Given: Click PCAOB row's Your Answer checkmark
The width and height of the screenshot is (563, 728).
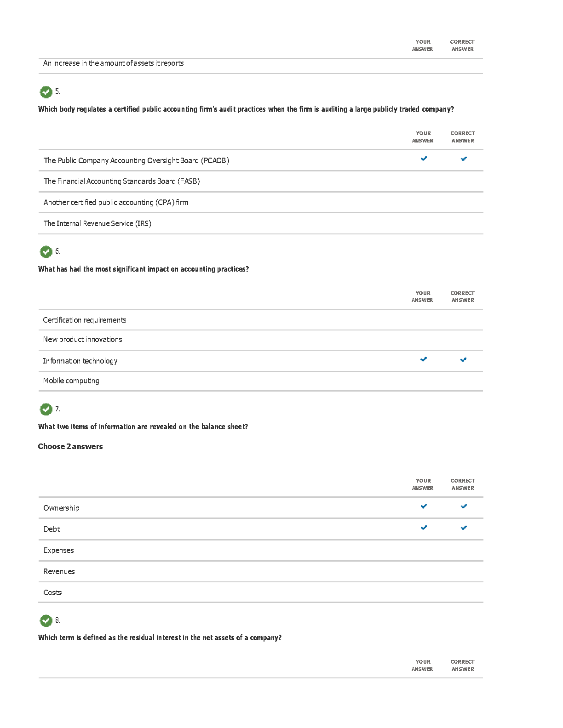Looking at the screenshot, I should point(424,159).
